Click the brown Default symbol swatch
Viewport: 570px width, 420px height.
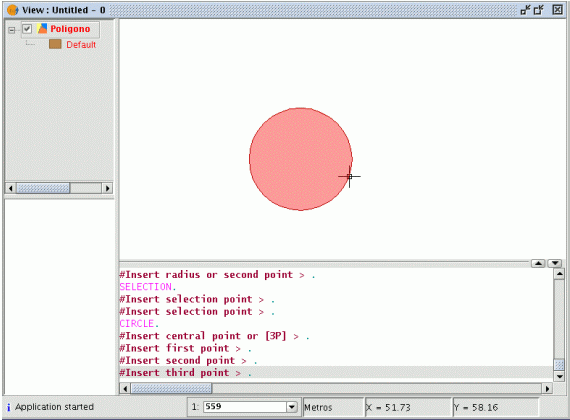(x=55, y=44)
